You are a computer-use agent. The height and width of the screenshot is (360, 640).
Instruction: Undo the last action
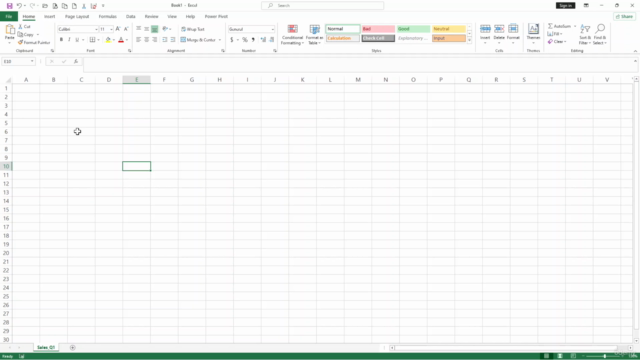pos(19,6)
